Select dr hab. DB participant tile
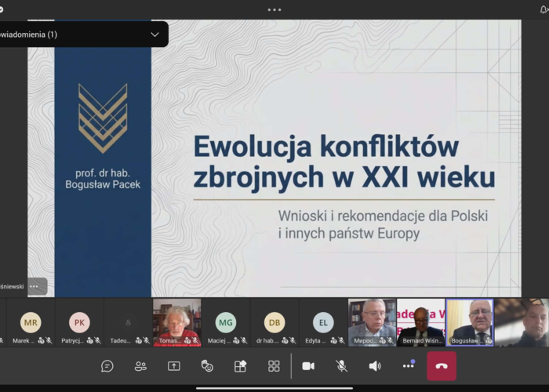This screenshot has width=549, height=392. pyautogui.click(x=274, y=323)
